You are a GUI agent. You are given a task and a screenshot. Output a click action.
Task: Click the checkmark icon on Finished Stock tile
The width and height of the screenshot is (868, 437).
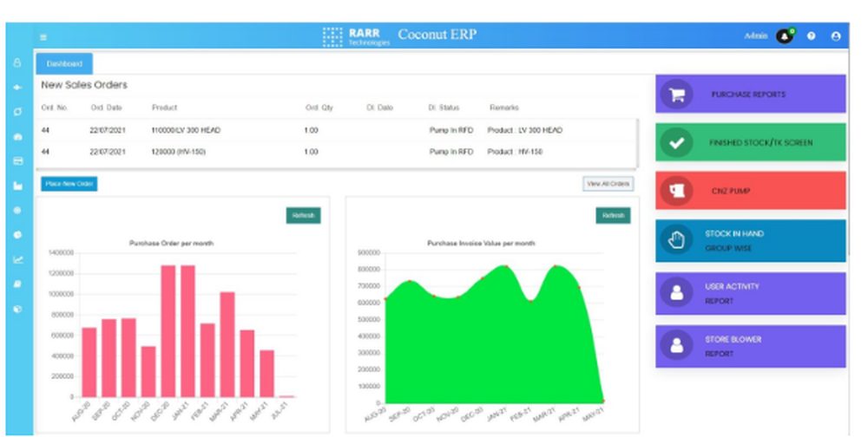coord(676,143)
